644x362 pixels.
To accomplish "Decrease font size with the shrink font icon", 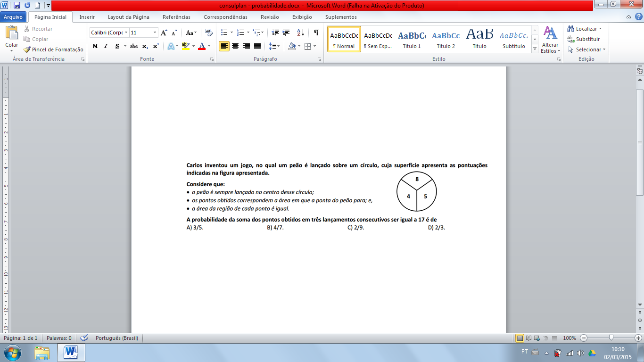I will tap(174, 33).
